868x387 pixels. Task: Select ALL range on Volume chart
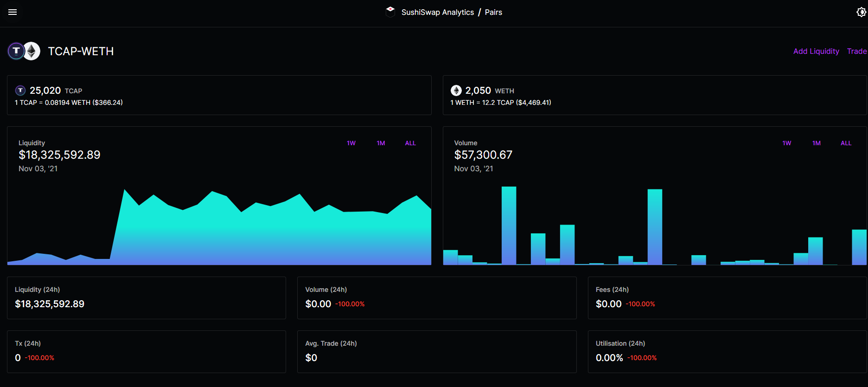tap(846, 143)
